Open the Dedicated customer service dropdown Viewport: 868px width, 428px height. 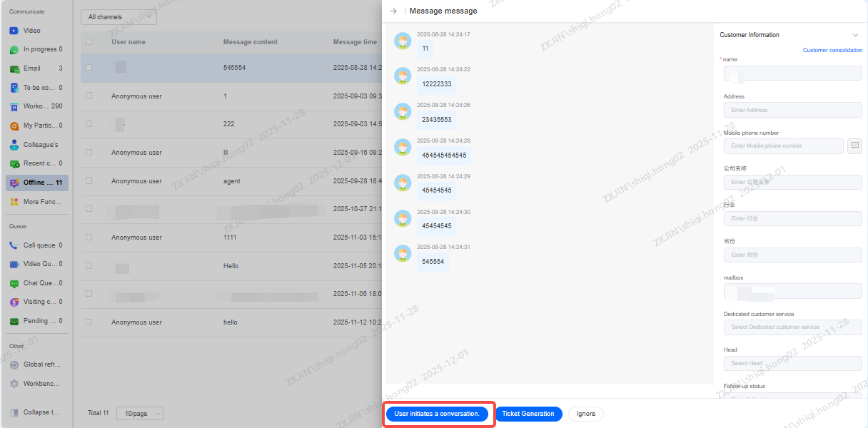(x=792, y=327)
